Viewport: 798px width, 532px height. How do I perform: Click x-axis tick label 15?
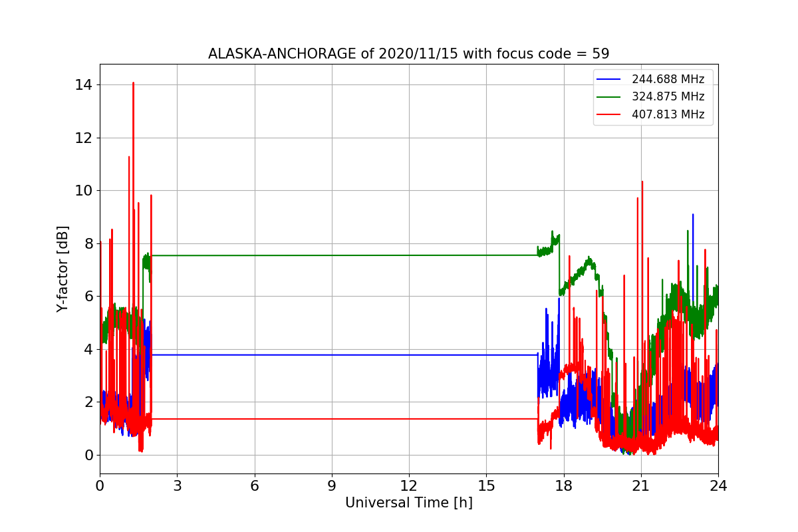pyautogui.click(x=486, y=486)
